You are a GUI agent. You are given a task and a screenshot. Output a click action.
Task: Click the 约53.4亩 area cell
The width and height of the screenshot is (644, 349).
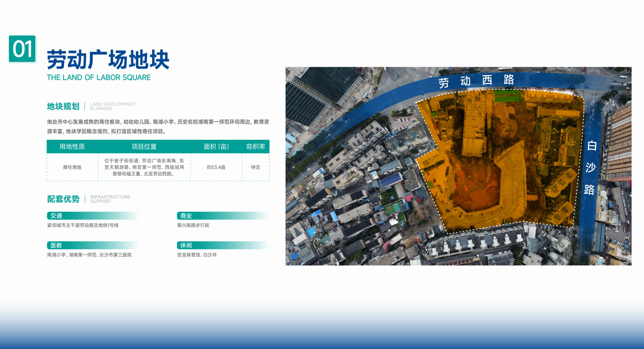pos(216,167)
